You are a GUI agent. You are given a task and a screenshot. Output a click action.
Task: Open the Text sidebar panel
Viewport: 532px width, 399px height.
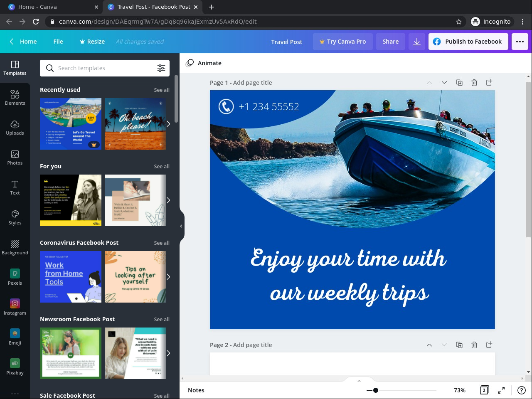click(15, 188)
